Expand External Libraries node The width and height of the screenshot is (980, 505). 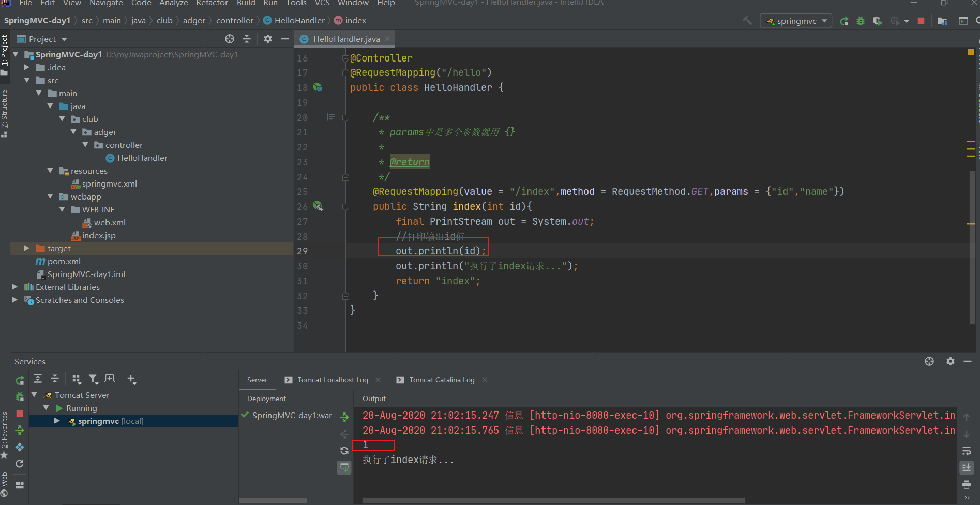[x=15, y=287]
